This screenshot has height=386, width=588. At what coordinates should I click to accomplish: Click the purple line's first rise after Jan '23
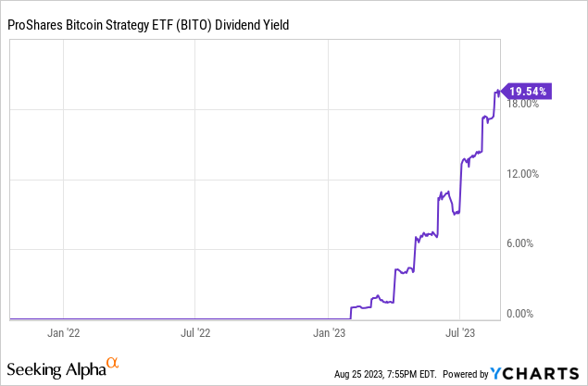[350, 312]
